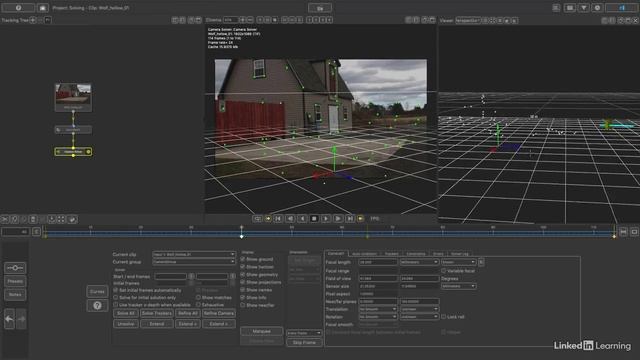Toggle Show projections checkbox

(242, 282)
